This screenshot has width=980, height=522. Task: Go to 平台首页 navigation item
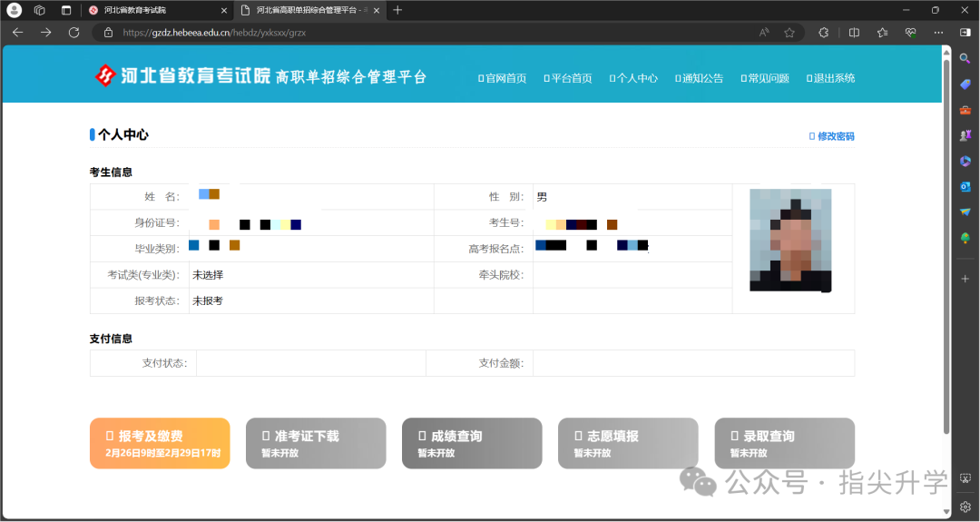point(568,78)
